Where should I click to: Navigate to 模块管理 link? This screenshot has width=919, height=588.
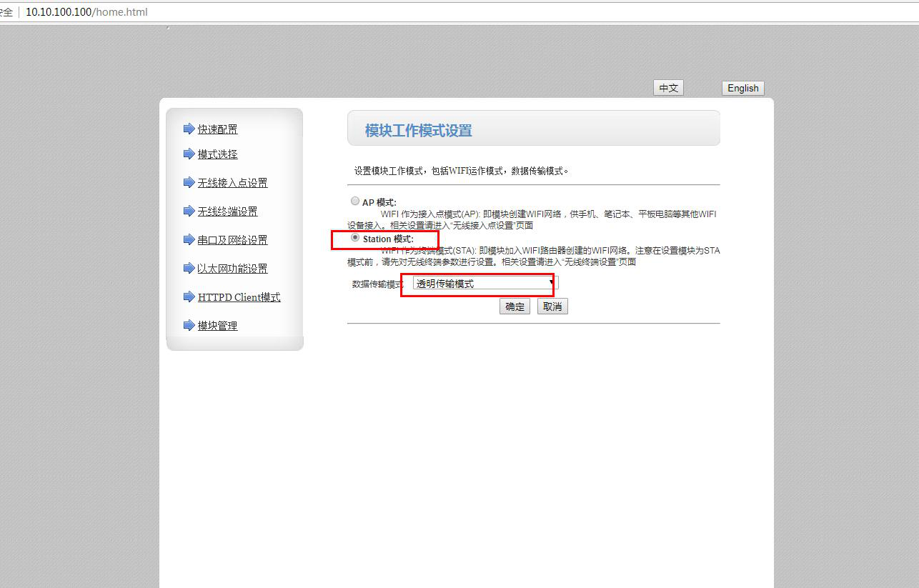pos(218,326)
